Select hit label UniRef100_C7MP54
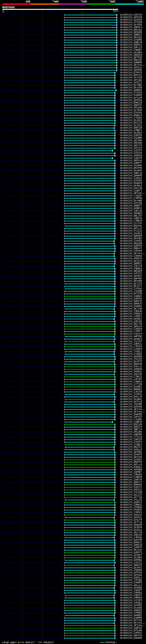The width and height of the screenshot is (146, 644). pos(131,199)
